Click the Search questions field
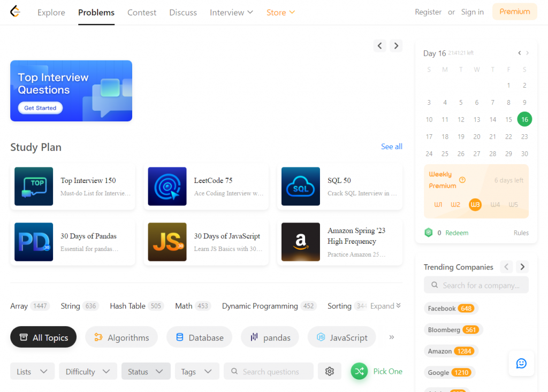Screen dimensions: 548x392 tap(269, 371)
